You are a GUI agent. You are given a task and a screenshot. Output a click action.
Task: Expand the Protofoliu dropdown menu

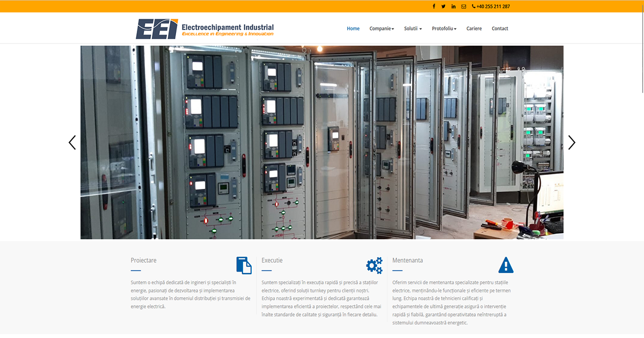(x=444, y=28)
